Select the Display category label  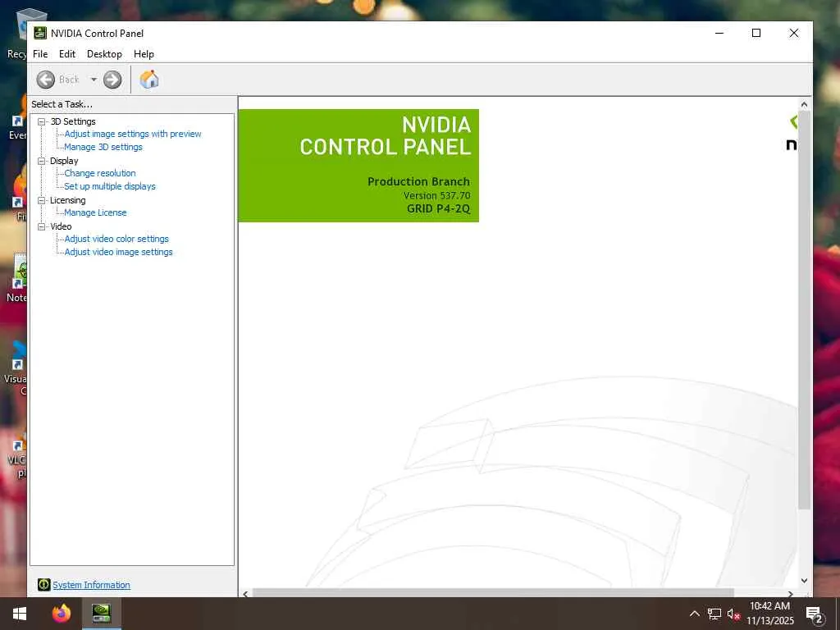(x=64, y=161)
